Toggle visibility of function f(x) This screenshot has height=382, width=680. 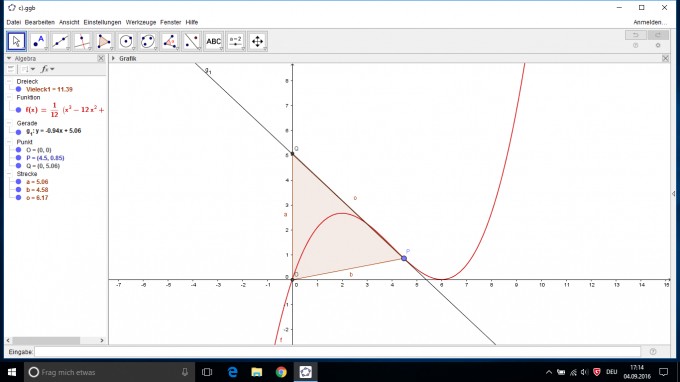click(x=19, y=110)
